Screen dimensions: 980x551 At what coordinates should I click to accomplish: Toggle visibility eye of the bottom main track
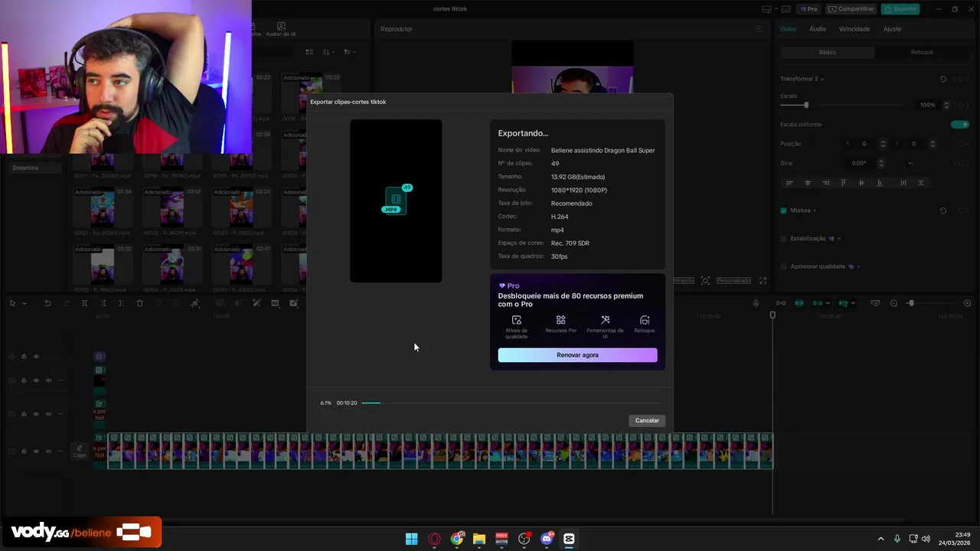pyautogui.click(x=36, y=452)
